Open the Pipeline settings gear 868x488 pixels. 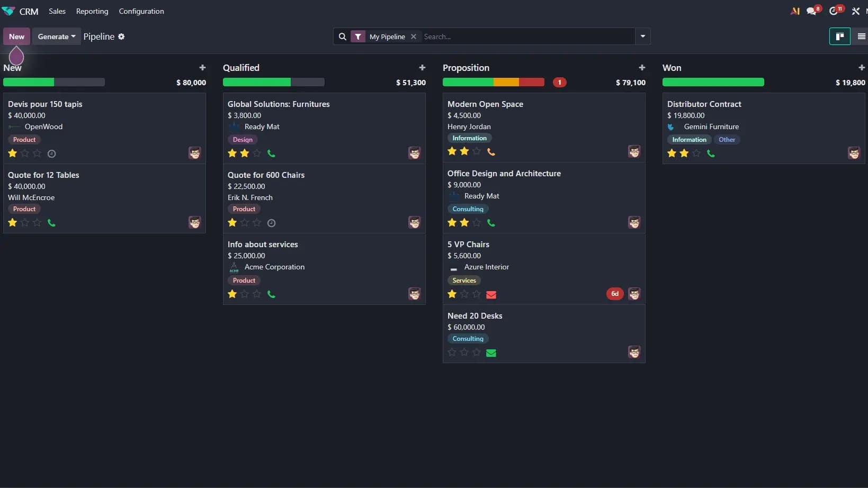121,37
